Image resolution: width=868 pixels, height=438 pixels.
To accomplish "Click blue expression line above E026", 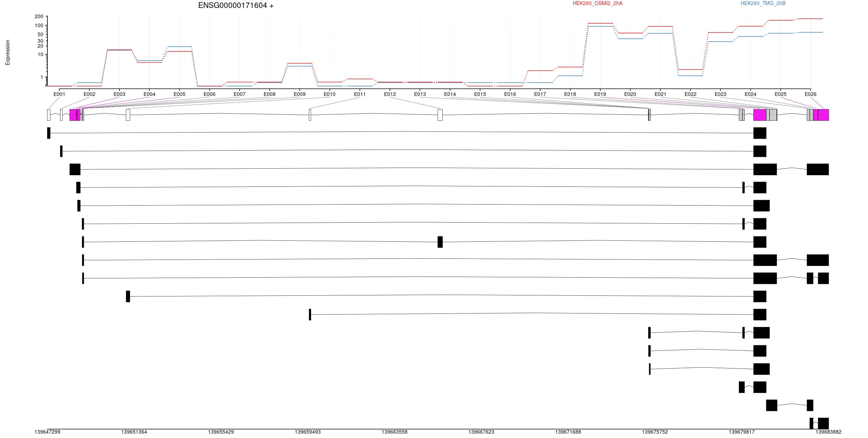I will pyautogui.click(x=810, y=32).
